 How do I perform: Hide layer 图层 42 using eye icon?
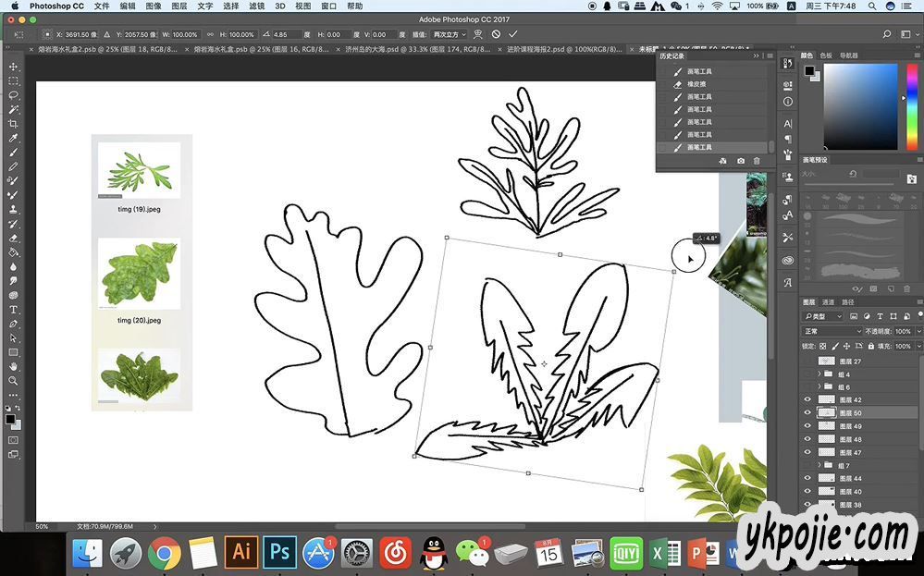tap(807, 400)
